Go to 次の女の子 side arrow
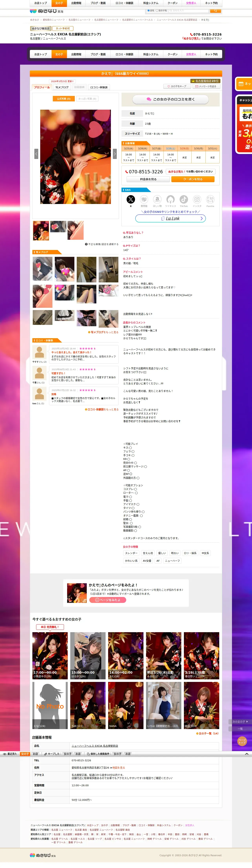The width and height of the screenshot is (252, 868). tap(240, 722)
